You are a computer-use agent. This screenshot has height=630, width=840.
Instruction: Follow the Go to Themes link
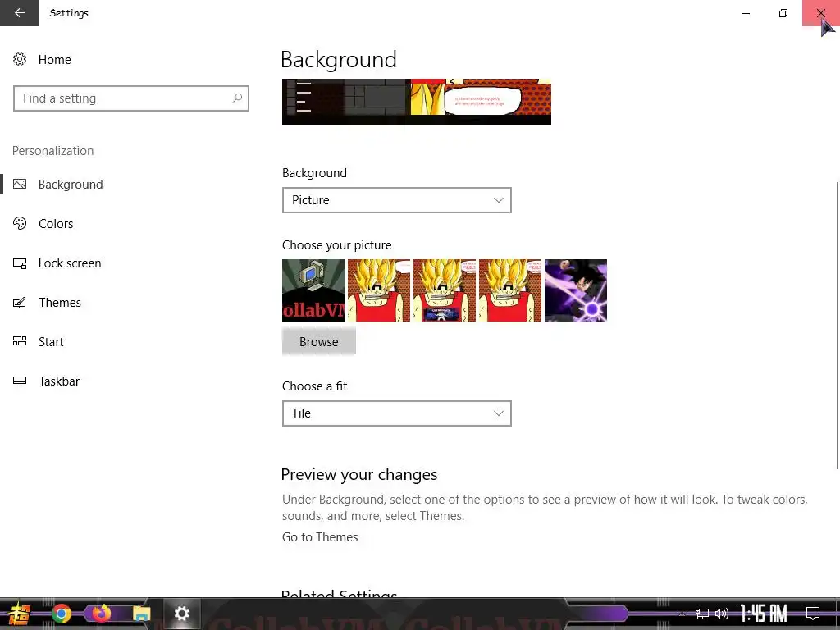pos(320,537)
